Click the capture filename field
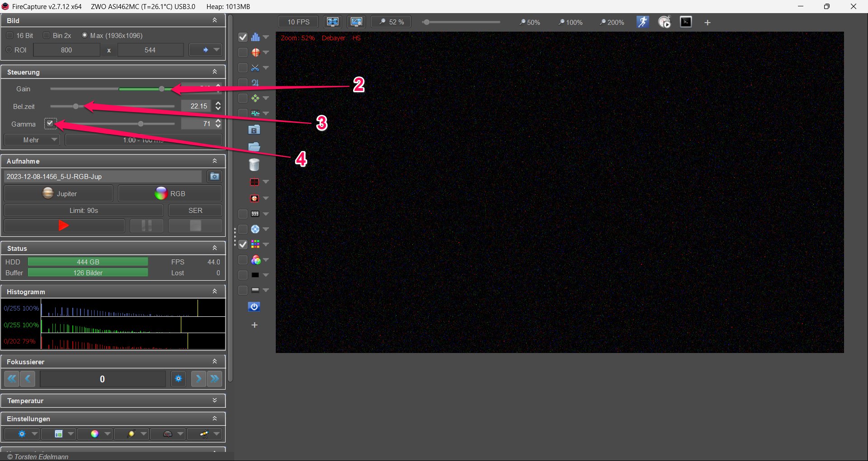Screen dimensions: 868x461 [x=103, y=176]
